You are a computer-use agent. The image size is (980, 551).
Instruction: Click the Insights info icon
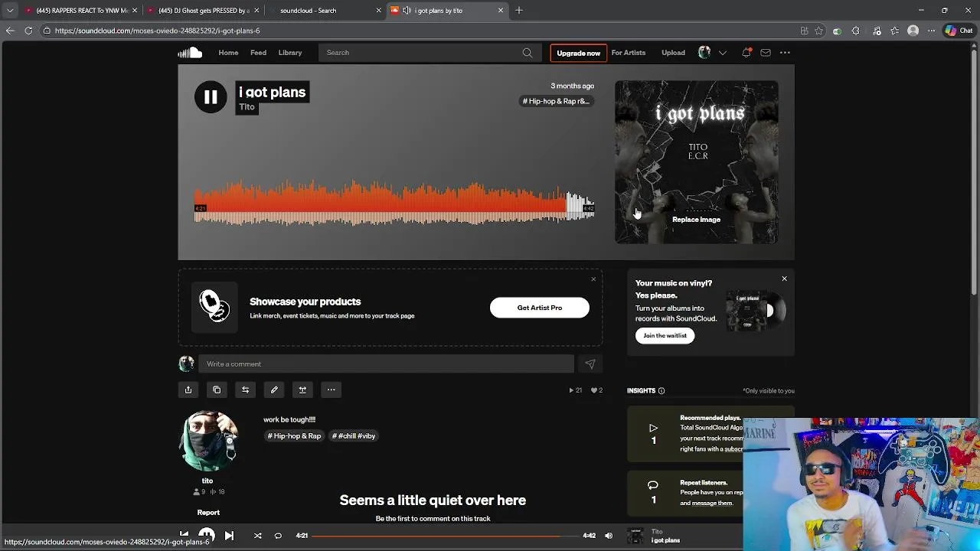pos(661,391)
